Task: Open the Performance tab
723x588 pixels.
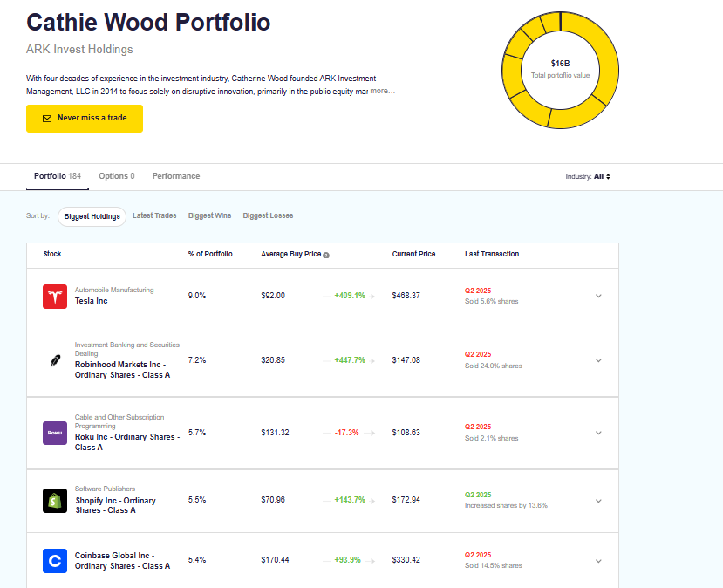Action: point(176,176)
